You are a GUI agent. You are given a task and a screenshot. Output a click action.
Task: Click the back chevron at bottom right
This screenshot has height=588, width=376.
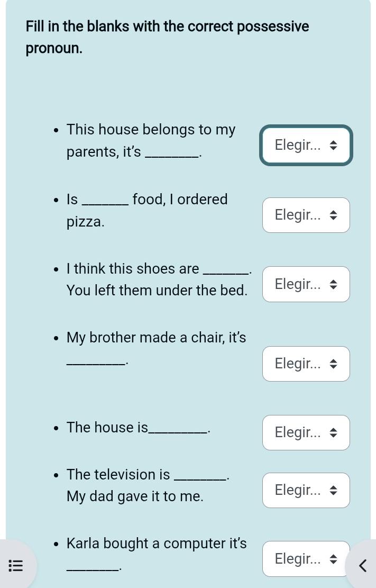coord(363,565)
